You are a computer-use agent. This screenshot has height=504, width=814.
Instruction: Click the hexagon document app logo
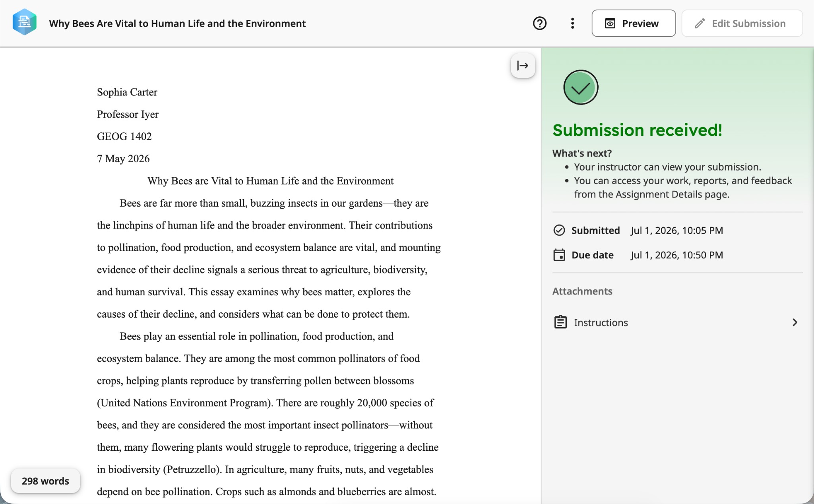(x=25, y=22)
